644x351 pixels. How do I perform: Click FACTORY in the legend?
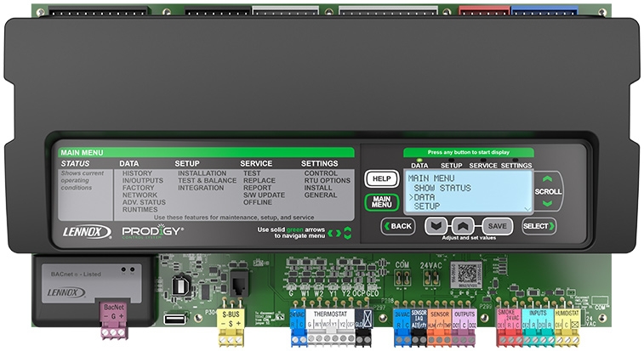point(138,188)
